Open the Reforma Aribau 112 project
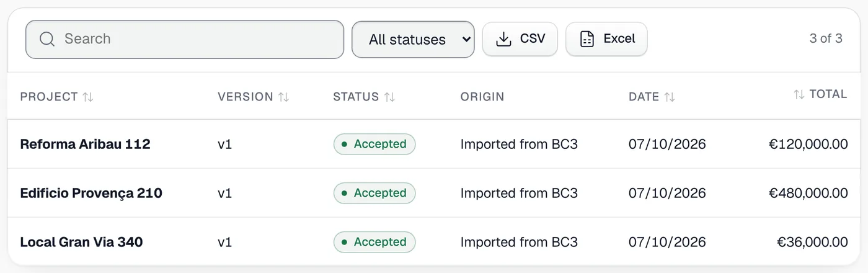The height and width of the screenshot is (273, 868). tap(86, 144)
